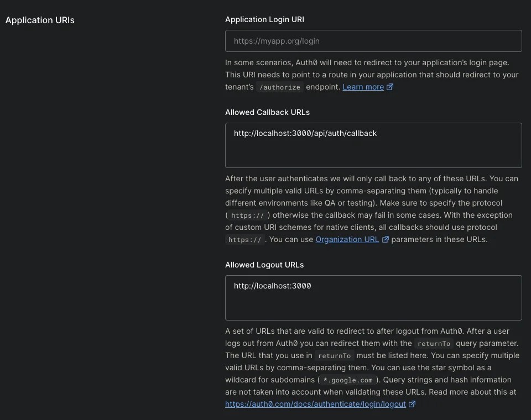This screenshot has height=420, width=531.
Task: Click external icon next to Organization URL
Action: (x=386, y=240)
